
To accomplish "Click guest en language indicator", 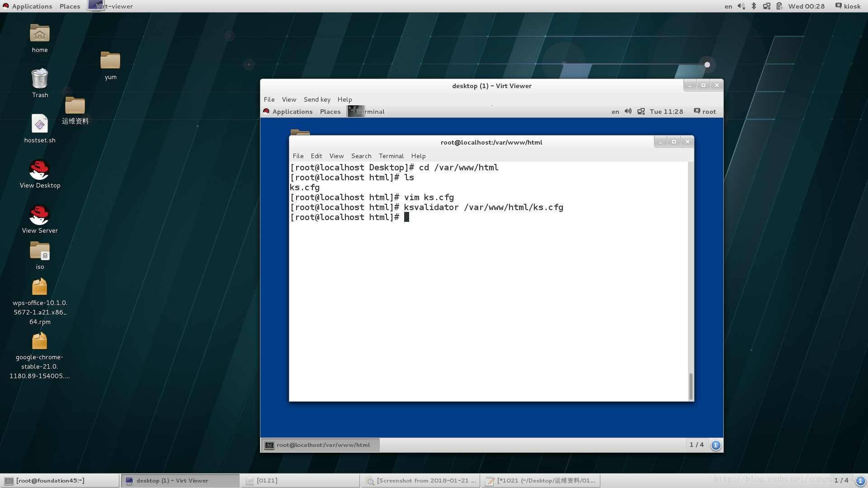I will (615, 112).
